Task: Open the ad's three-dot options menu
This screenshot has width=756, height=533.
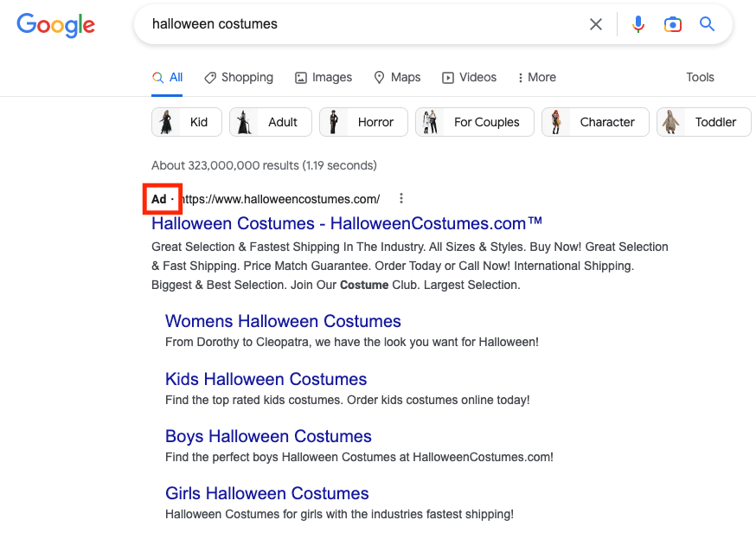Action: 401,199
